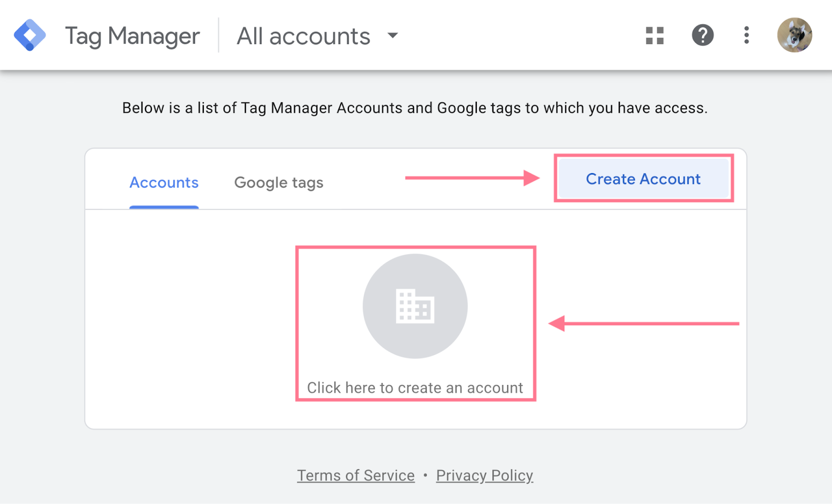This screenshot has width=832, height=504.
Task: Open the Google apps grid icon
Action: 654,35
